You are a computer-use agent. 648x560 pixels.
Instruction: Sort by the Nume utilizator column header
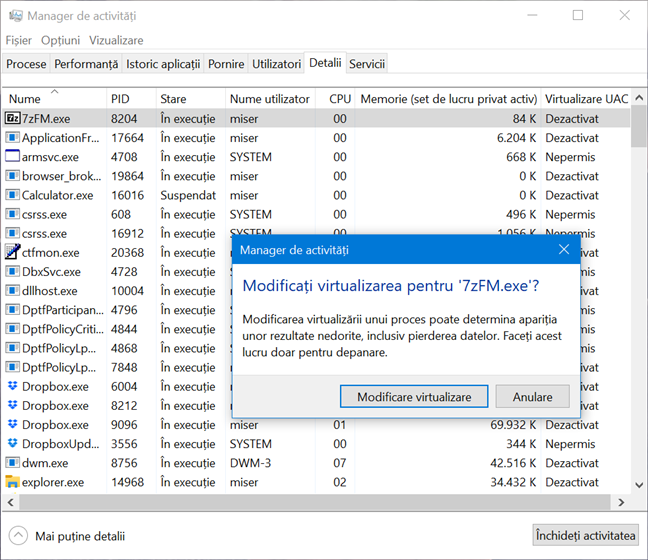click(269, 99)
